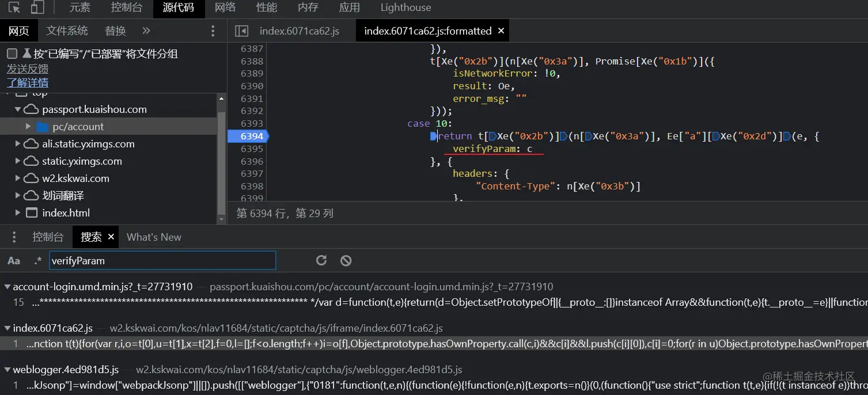
Task: Open the 应用 tab
Action: coord(350,7)
